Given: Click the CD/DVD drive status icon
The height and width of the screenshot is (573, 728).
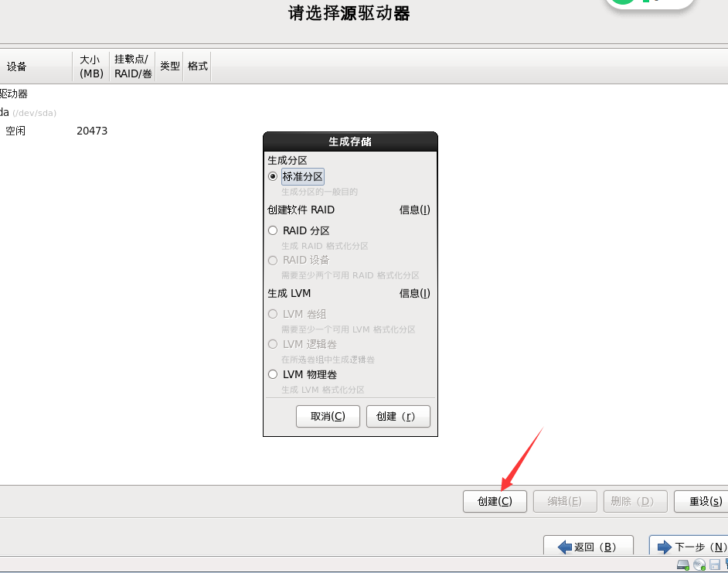Looking at the screenshot, I should [699, 564].
